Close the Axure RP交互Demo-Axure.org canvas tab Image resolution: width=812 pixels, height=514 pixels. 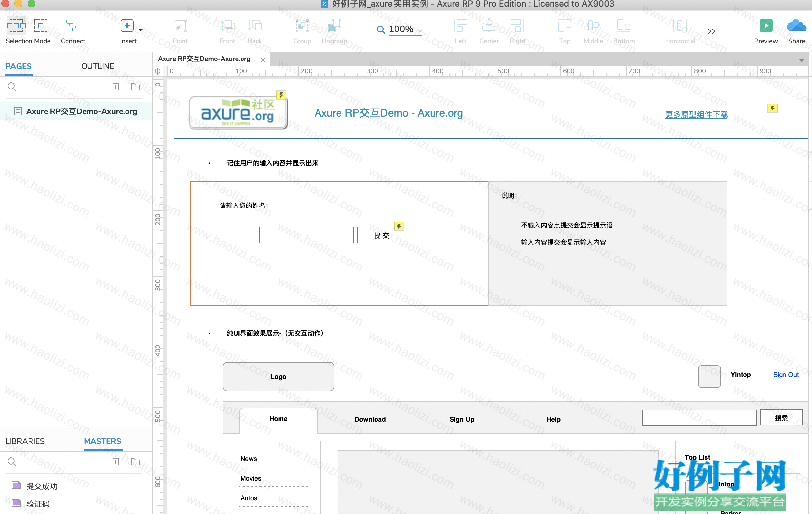pyautogui.click(x=263, y=59)
